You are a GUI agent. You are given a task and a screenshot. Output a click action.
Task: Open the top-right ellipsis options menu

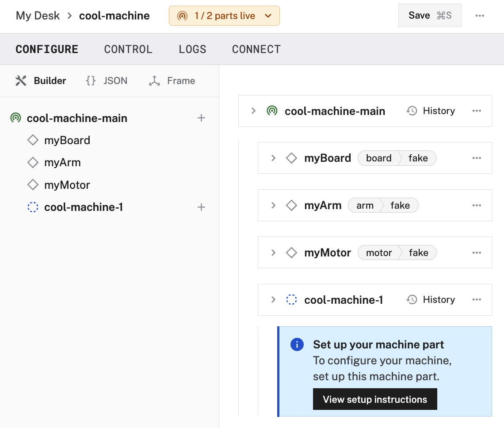(480, 15)
